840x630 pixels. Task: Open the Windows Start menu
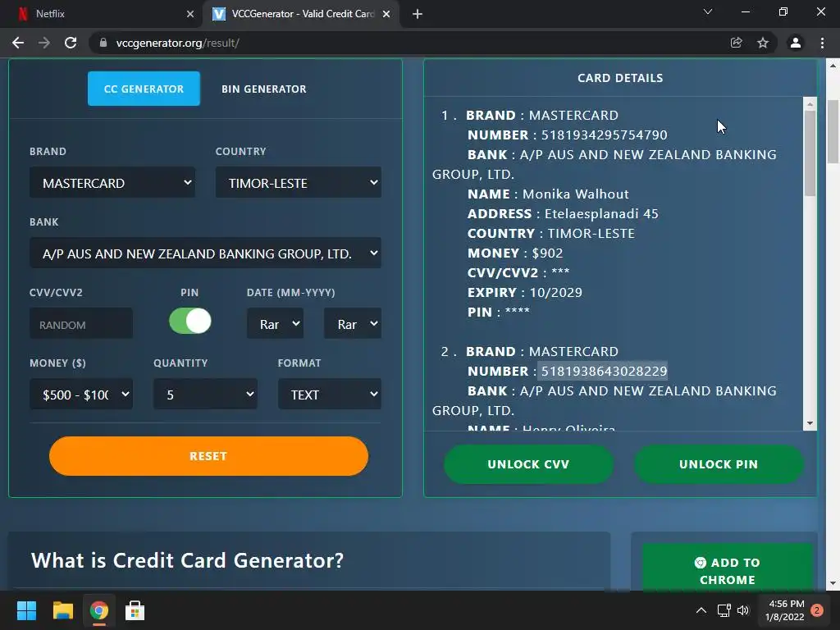coord(26,610)
